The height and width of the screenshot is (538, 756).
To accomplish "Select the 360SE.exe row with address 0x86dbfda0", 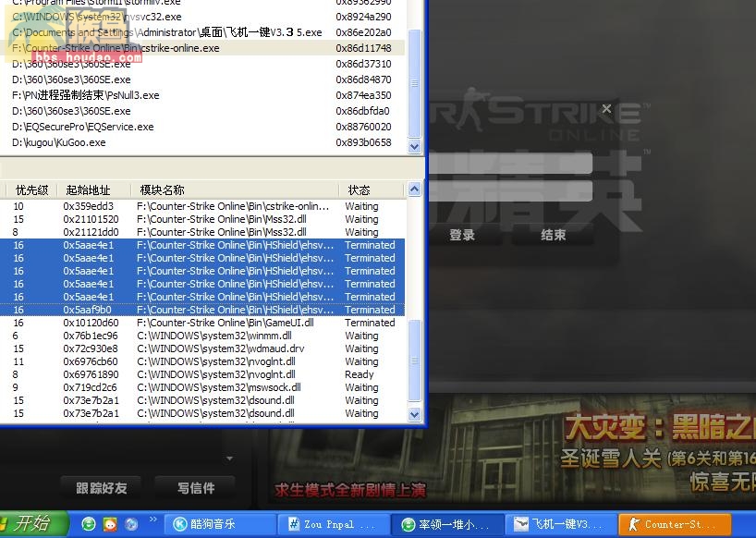I will (202, 111).
